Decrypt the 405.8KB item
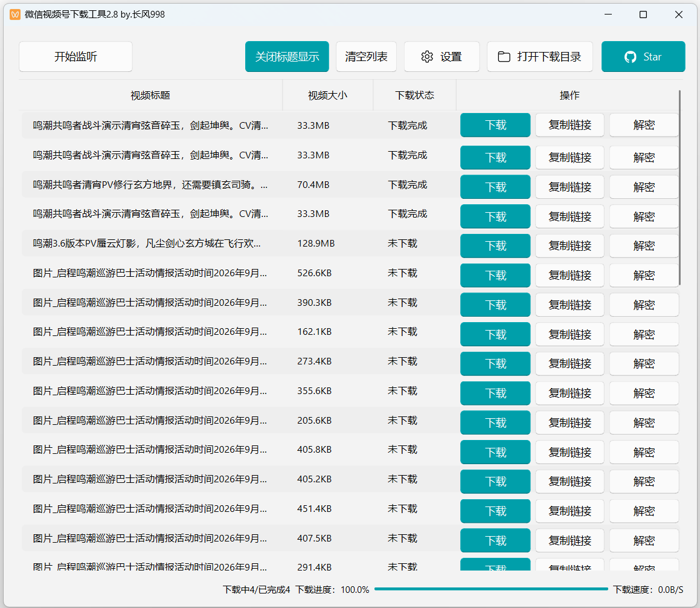The image size is (700, 608). (x=644, y=452)
